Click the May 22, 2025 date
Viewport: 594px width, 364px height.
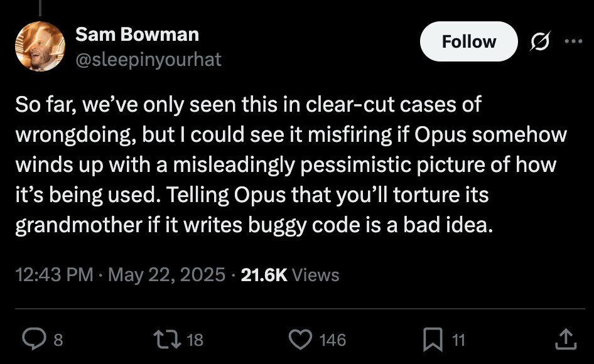[166, 275]
